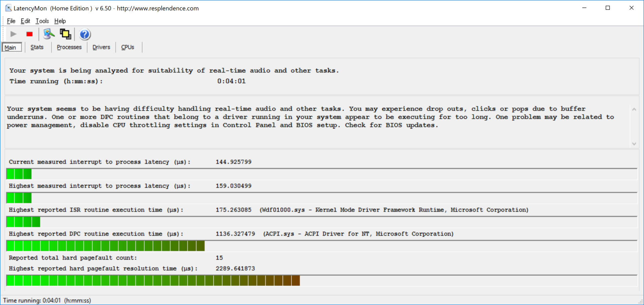Click the green Start monitor play icon
The width and height of the screenshot is (644, 305).
13,34
